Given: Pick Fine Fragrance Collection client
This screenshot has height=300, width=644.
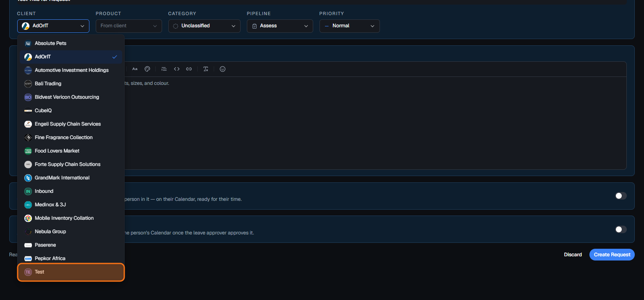Looking at the screenshot, I should click(x=71, y=137).
